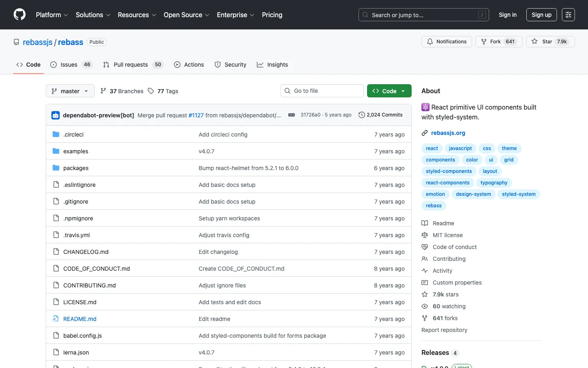Image resolution: width=588 pixels, height=368 pixels.
Task: Click the .eslintignore file icon
Action: coord(56,184)
